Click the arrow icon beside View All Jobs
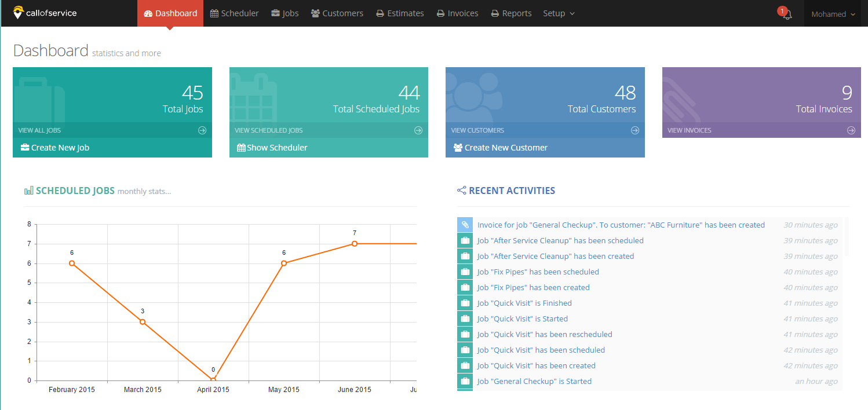 (x=202, y=130)
